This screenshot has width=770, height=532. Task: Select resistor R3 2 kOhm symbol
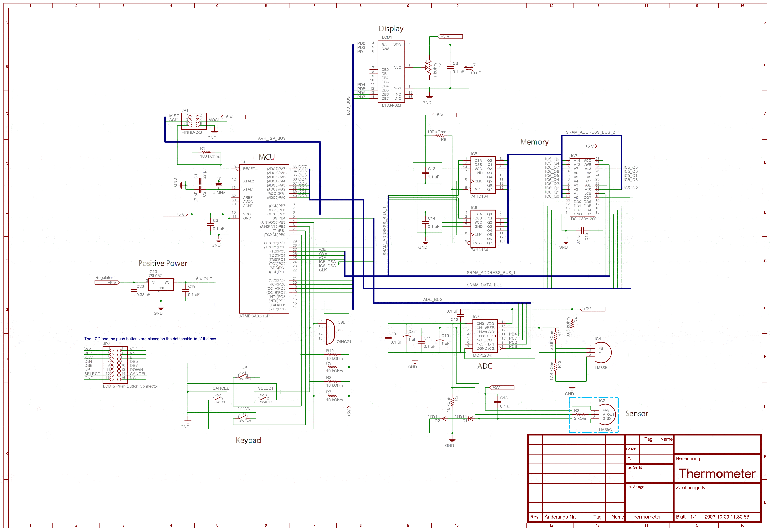(x=580, y=415)
